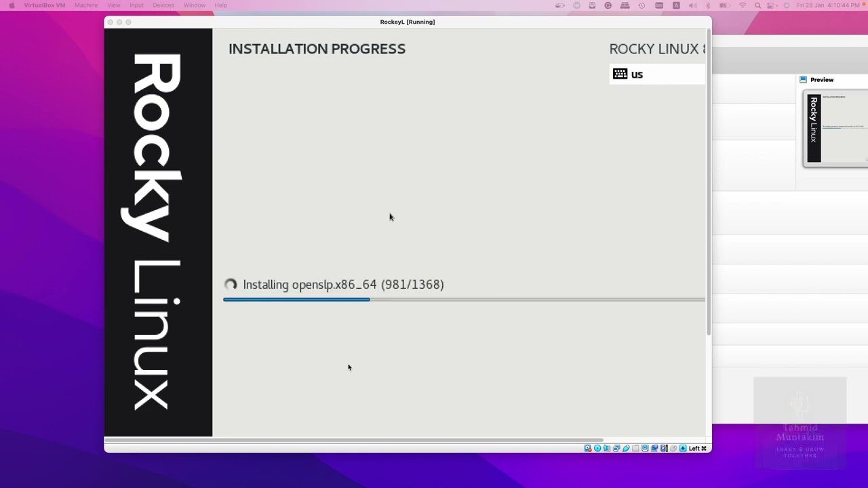Image resolution: width=868 pixels, height=488 pixels.
Task: Click the recording indicator in VM status bar
Action: coord(654,448)
